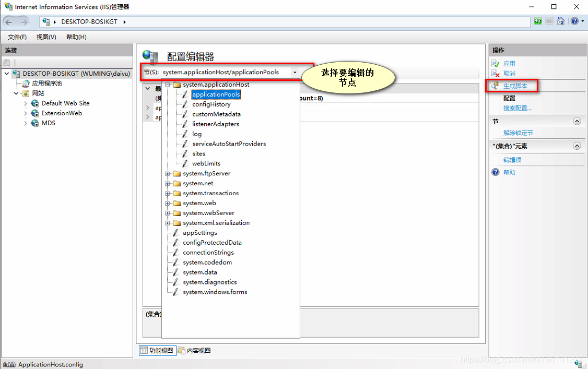Image resolution: width=588 pixels, height=369 pixels.
Task: Click the Generate Script (生成脚本) icon
Action: [x=496, y=86]
